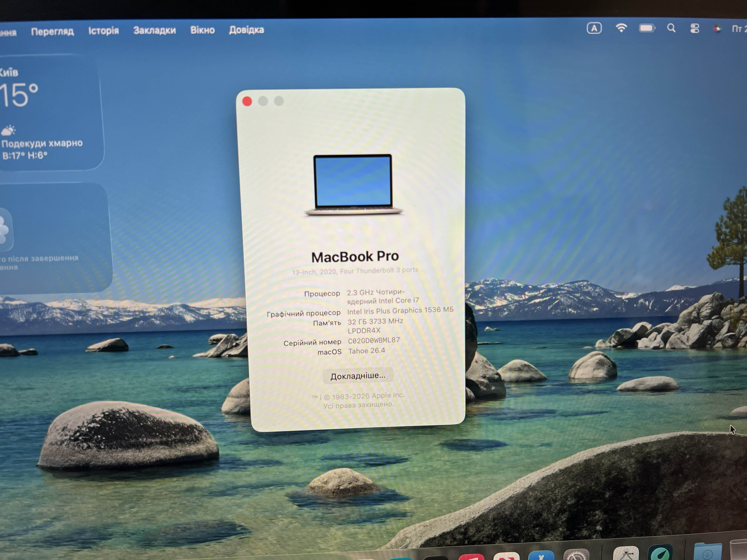Screen dimensions: 747x560
Task: Click 'Подекуди хмарно' in Weather widget
Action: 42,143
